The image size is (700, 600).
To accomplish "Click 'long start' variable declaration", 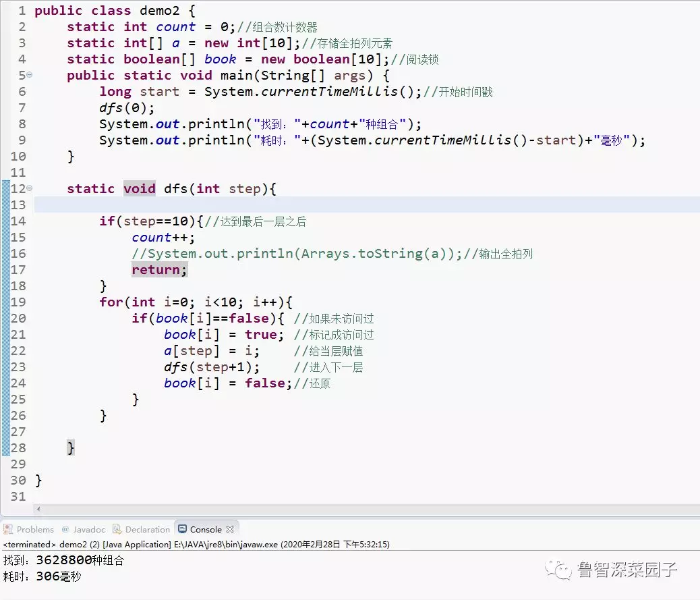I will (x=140, y=92).
